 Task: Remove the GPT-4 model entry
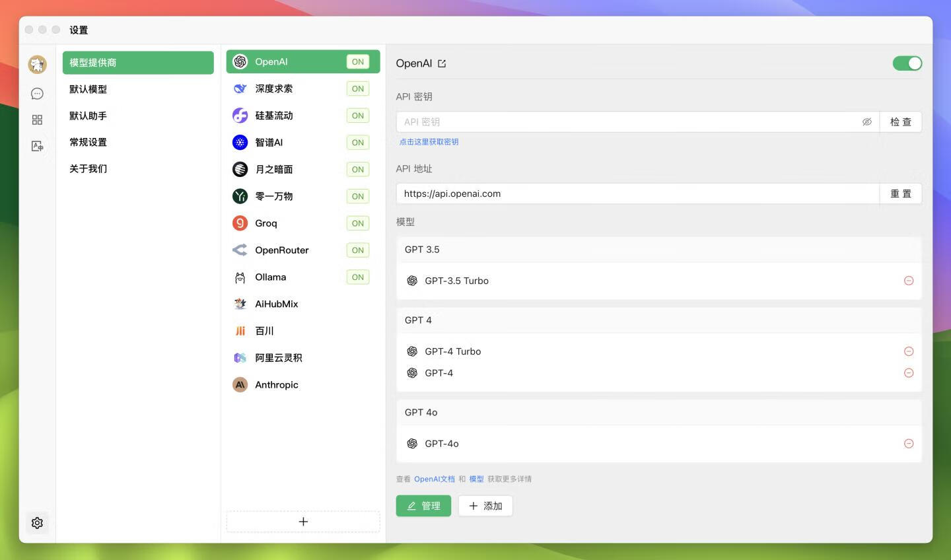pyautogui.click(x=909, y=373)
